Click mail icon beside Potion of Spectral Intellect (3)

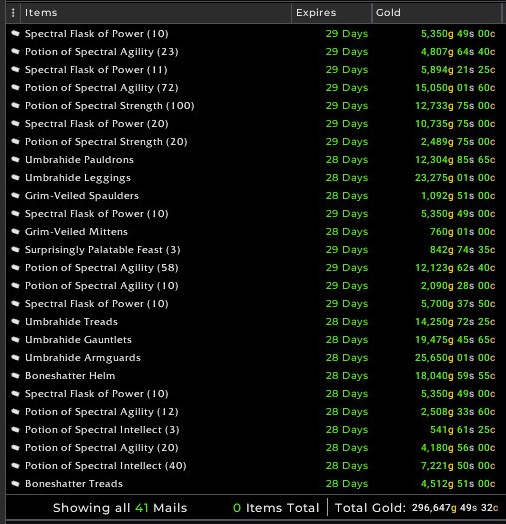15,430
